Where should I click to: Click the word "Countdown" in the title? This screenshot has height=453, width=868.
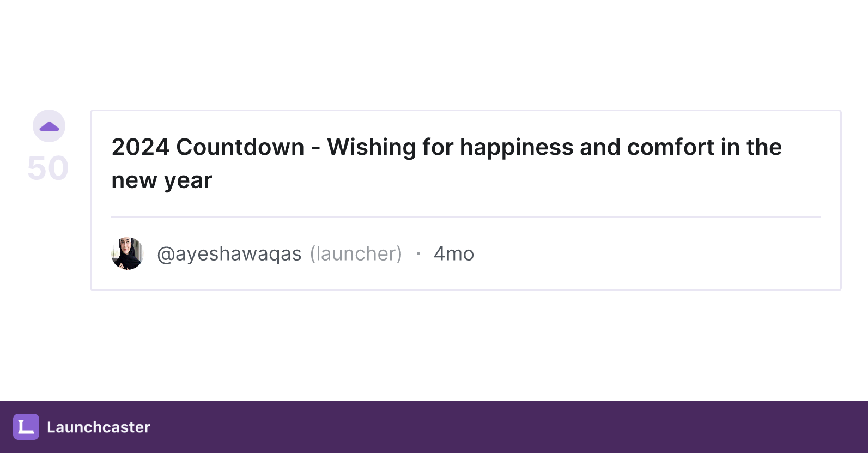(240, 147)
